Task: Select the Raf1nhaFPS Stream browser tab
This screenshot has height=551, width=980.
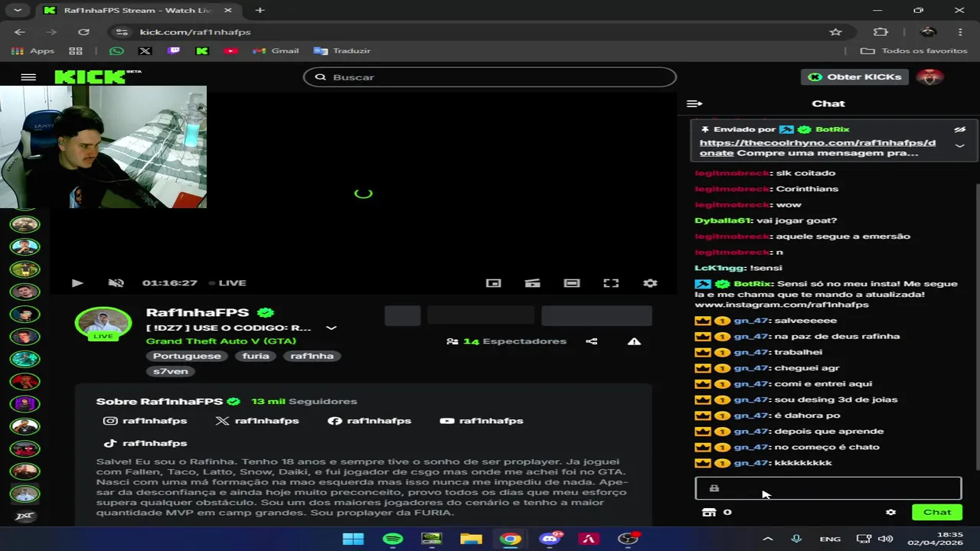Action: pos(139,10)
